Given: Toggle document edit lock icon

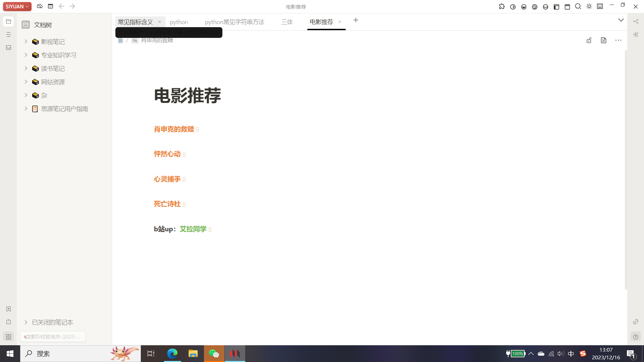Looking at the screenshot, I should tap(589, 40).
